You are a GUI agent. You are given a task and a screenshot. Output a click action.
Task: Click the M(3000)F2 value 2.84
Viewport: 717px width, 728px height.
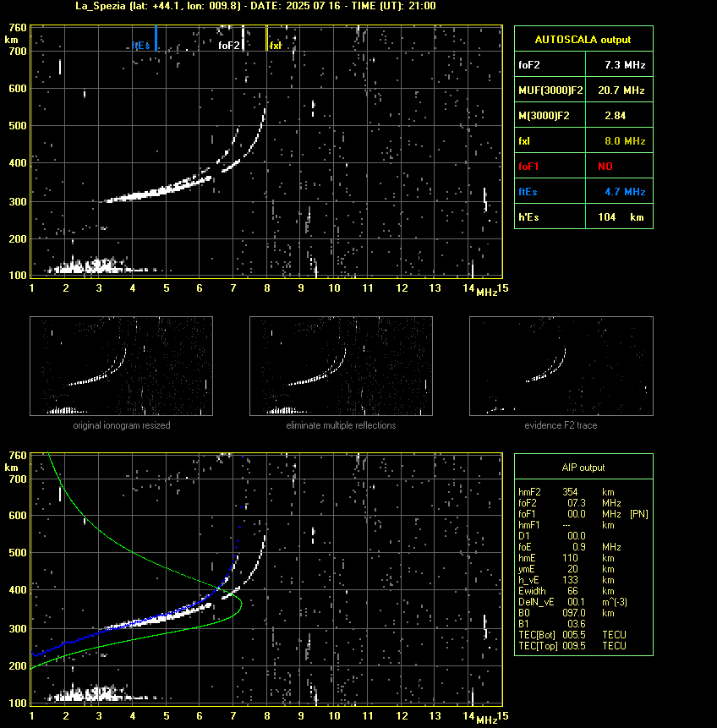tap(615, 116)
